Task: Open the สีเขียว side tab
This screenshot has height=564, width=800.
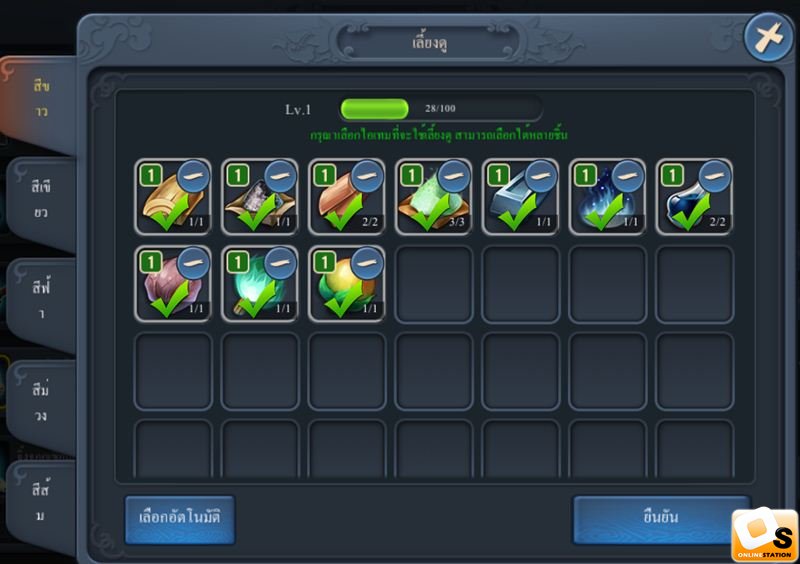Action: click(41, 200)
